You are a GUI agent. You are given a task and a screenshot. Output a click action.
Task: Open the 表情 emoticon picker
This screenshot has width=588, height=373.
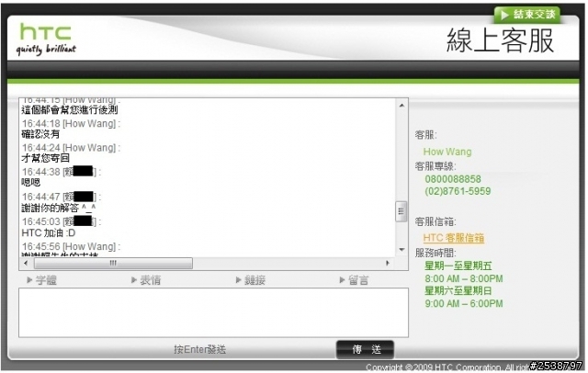[146, 280]
